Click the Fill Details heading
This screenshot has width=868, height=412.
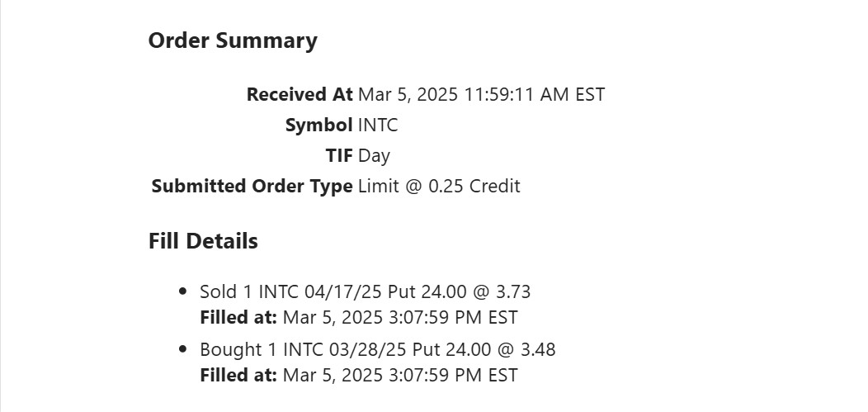coord(203,241)
